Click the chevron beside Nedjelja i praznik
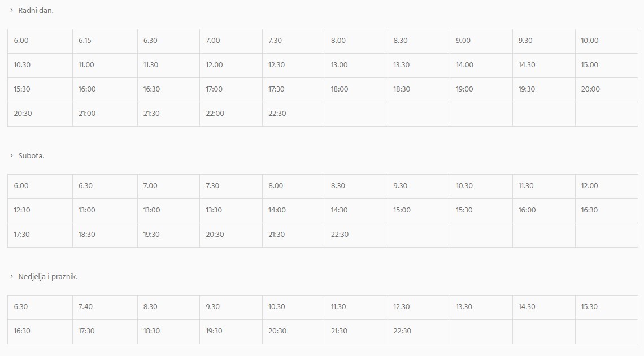The height and width of the screenshot is (356, 644). tap(11, 276)
